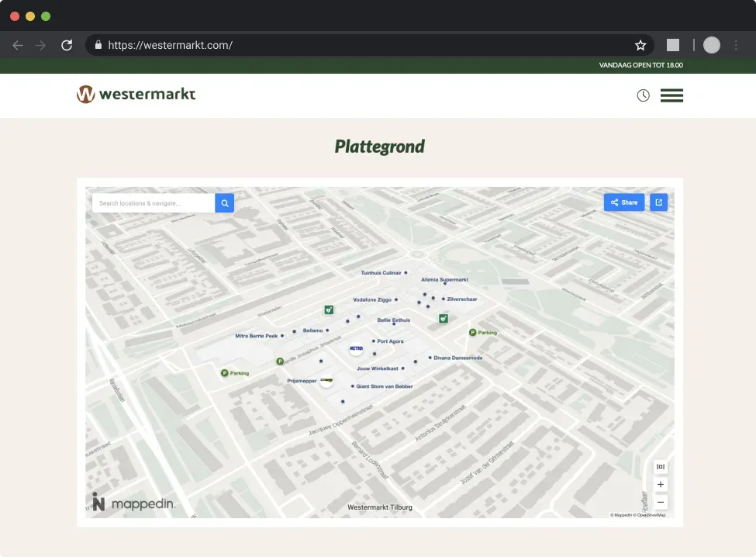This screenshot has width=756, height=557.
Task: Open the '© OpenStreetMap' attribution link
Action: pyautogui.click(x=651, y=515)
